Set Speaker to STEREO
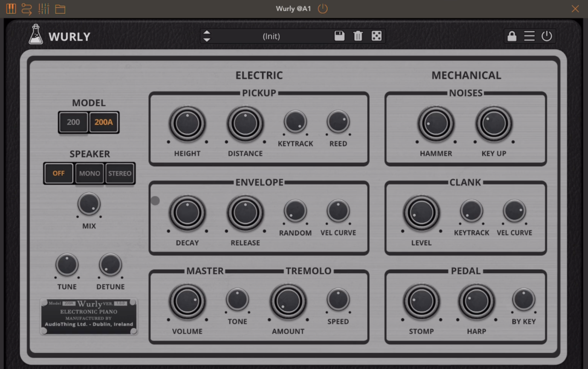588x369 pixels. [x=120, y=173]
